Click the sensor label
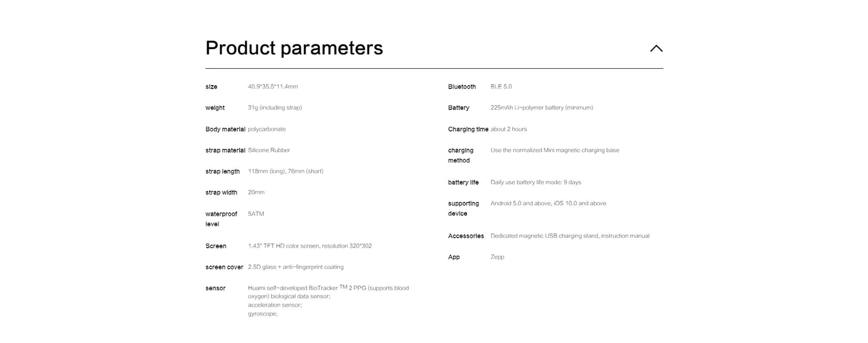 pyautogui.click(x=215, y=288)
